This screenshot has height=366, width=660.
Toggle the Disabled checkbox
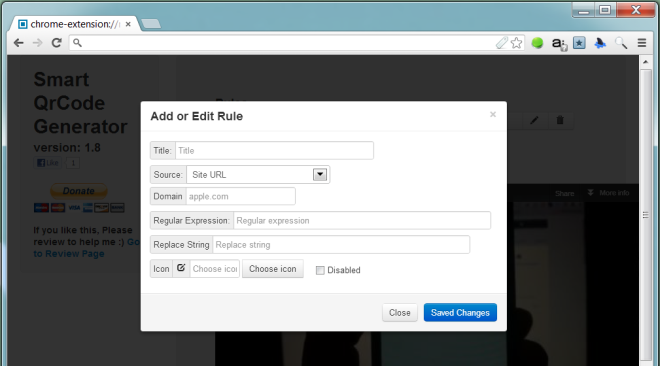point(320,270)
